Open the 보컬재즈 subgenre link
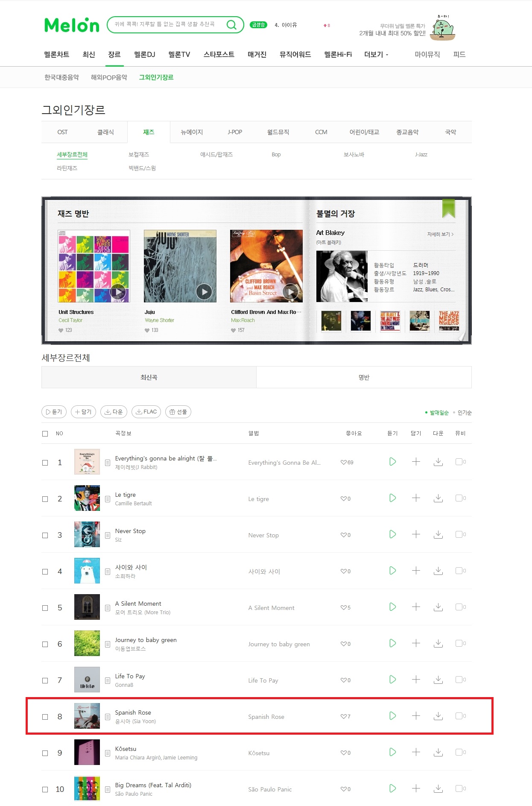The height and width of the screenshot is (806, 532). tap(139, 155)
